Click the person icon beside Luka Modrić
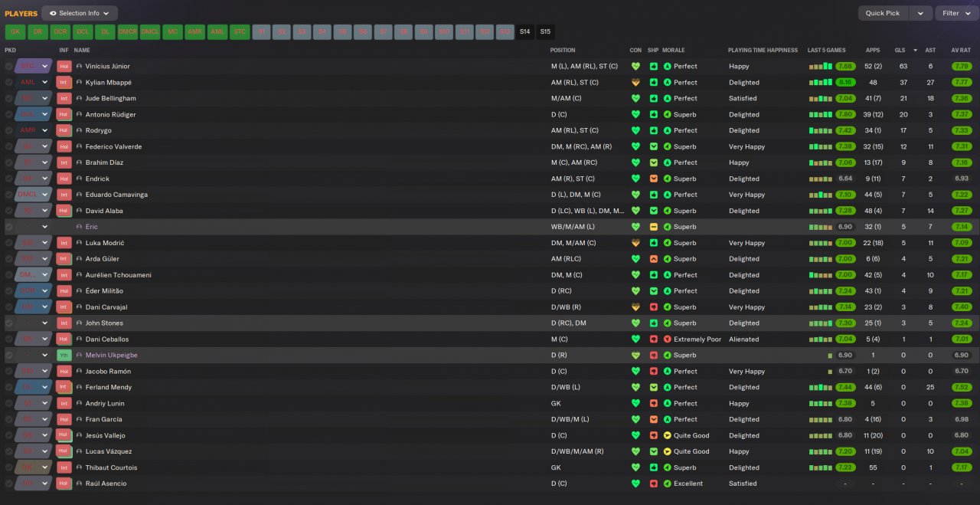 point(79,243)
